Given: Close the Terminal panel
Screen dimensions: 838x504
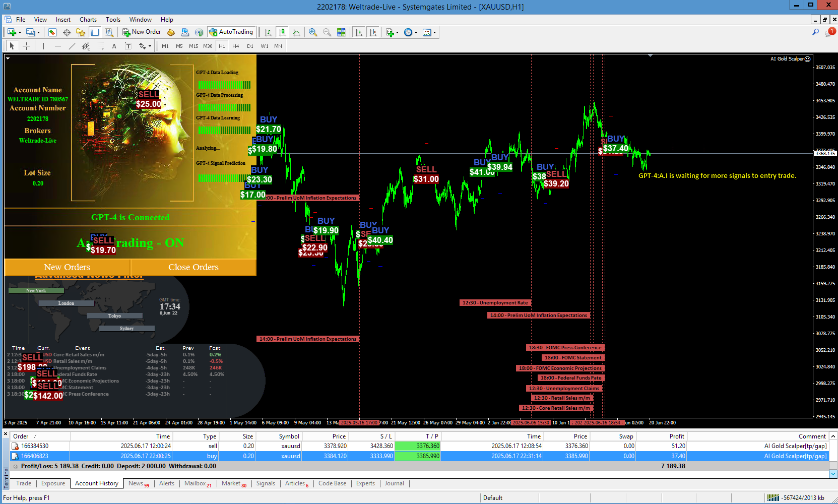Looking at the screenshot, I should [6, 434].
